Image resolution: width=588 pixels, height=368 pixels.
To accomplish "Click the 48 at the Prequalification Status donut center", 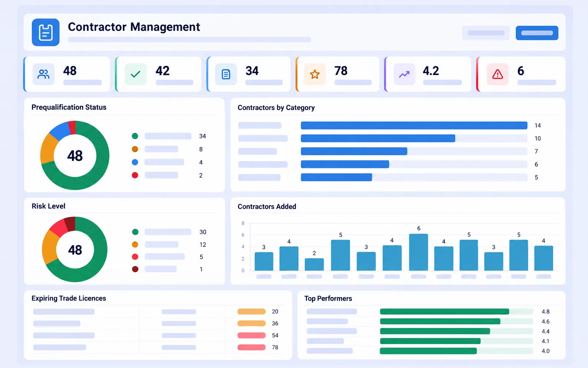I will 75,156.
